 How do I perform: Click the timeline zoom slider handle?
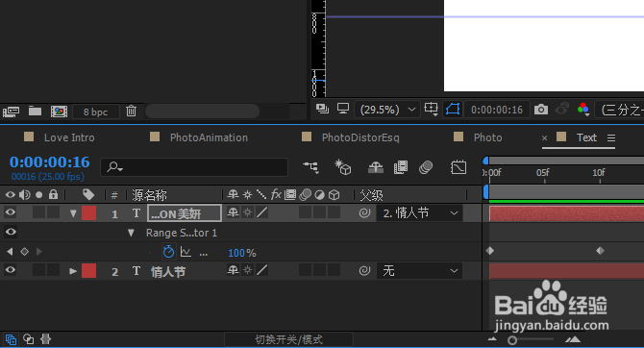click(x=512, y=340)
